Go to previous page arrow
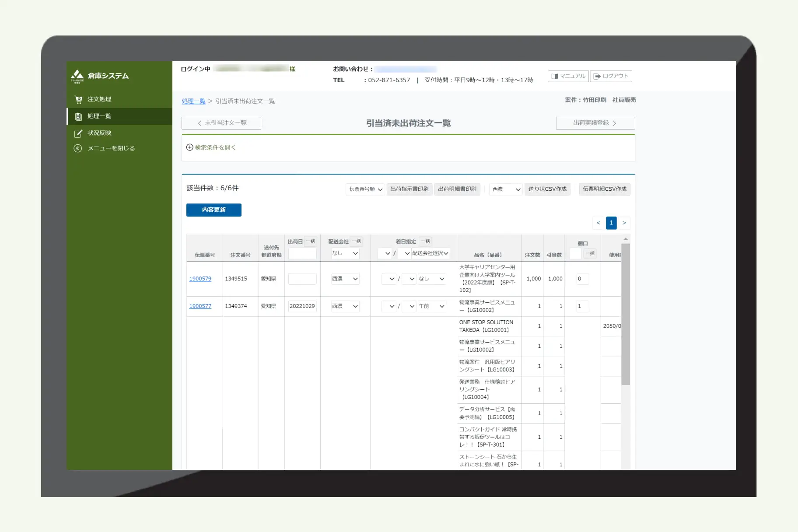The image size is (798, 532). click(598, 223)
